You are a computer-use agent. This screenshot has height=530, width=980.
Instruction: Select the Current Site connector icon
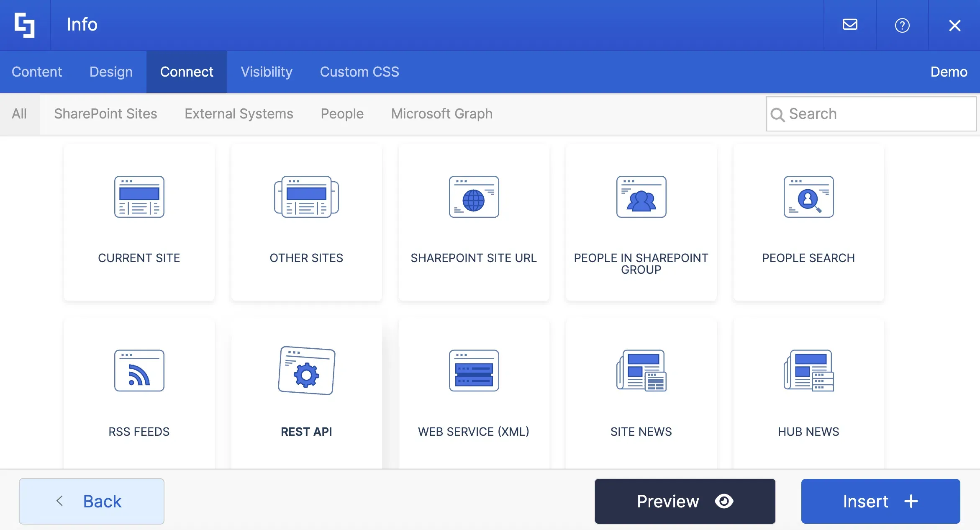pos(139,197)
